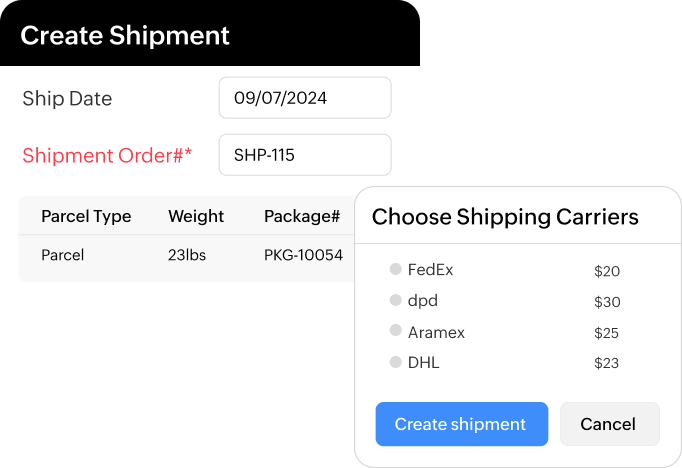Viewport: 682px width, 468px height.
Task: Click the $20 FedEx price
Action: click(x=607, y=271)
